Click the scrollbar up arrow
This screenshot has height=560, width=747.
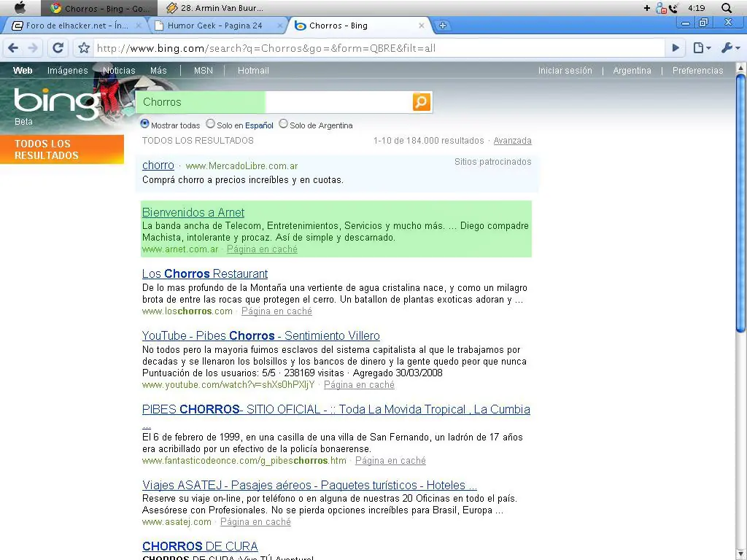click(740, 68)
